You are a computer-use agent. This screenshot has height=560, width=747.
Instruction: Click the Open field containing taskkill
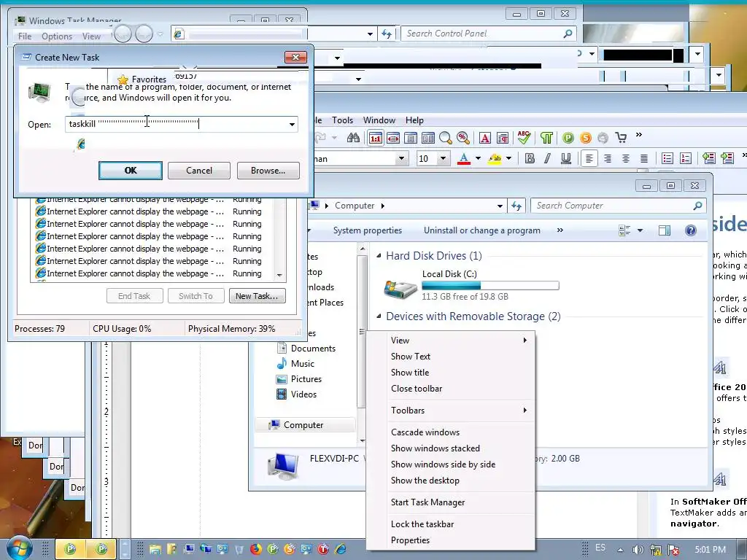pyautogui.click(x=182, y=124)
